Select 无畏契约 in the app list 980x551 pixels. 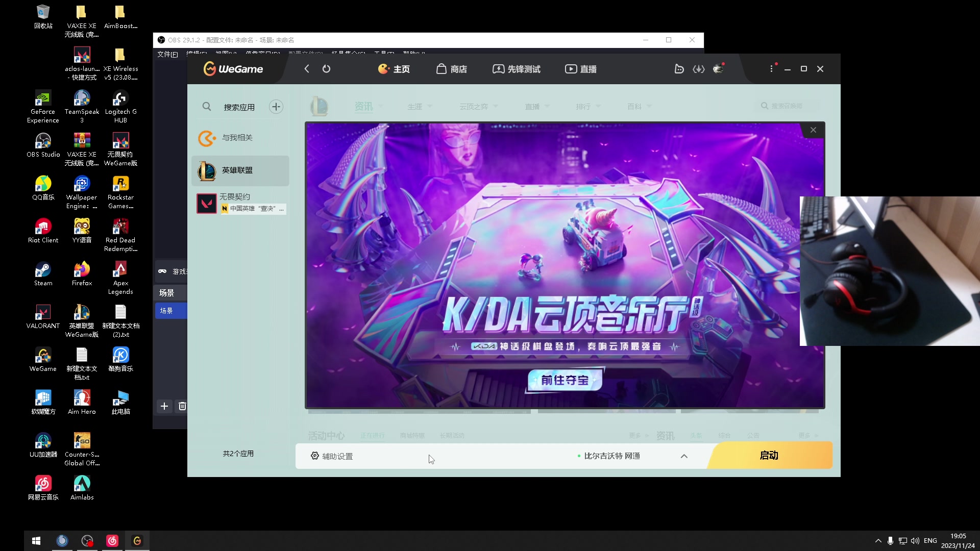(240, 203)
